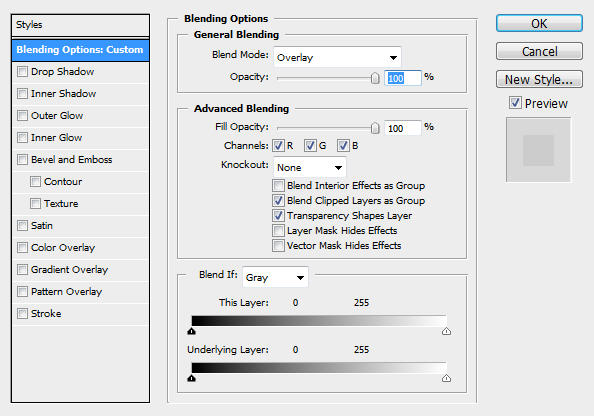
Task: Tick the Outer Glow checkbox
Action: click(22, 115)
